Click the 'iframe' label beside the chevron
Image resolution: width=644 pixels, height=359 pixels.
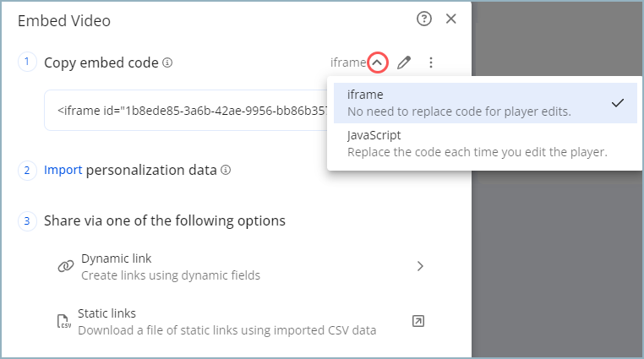[x=348, y=63]
